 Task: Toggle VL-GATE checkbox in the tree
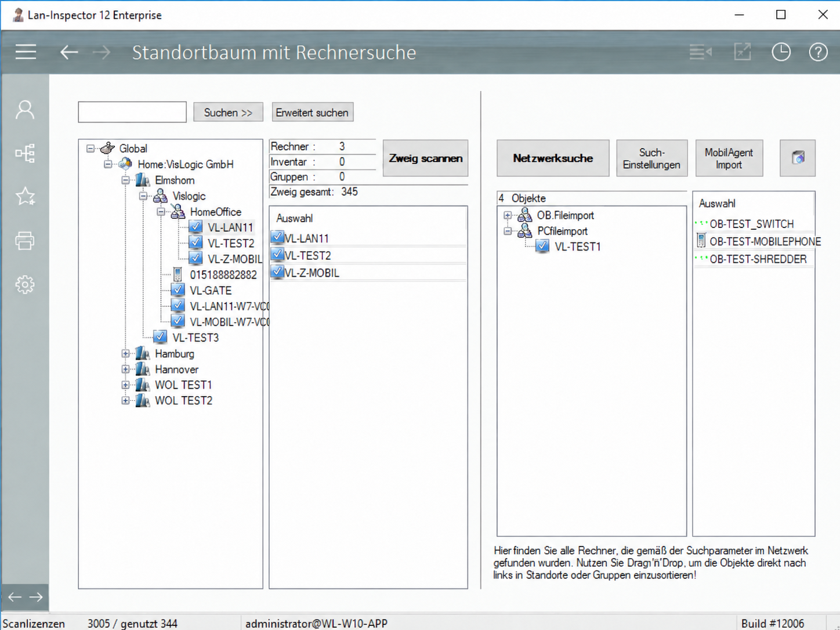pos(178,290)
